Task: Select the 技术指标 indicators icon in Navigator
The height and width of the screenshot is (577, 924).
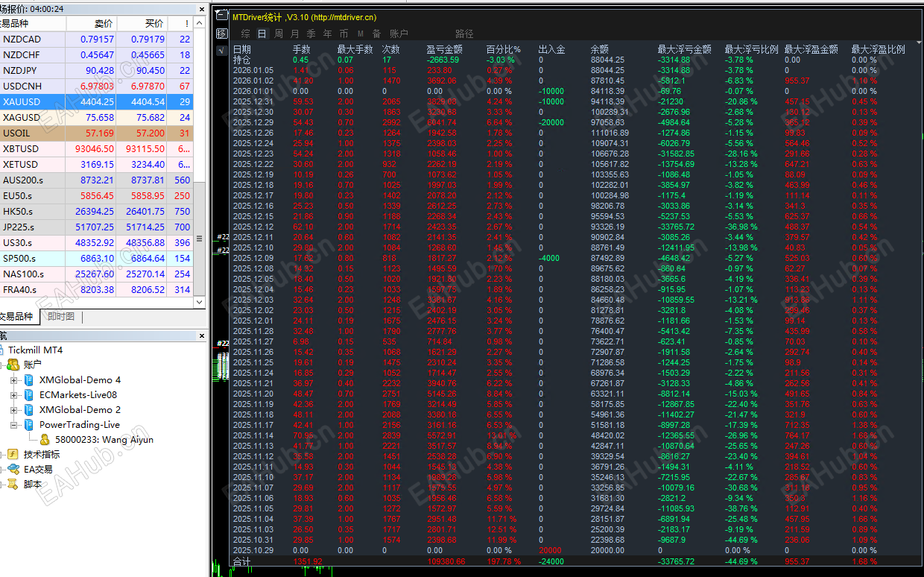Action: pyautogui.click(x=12, y=455)
